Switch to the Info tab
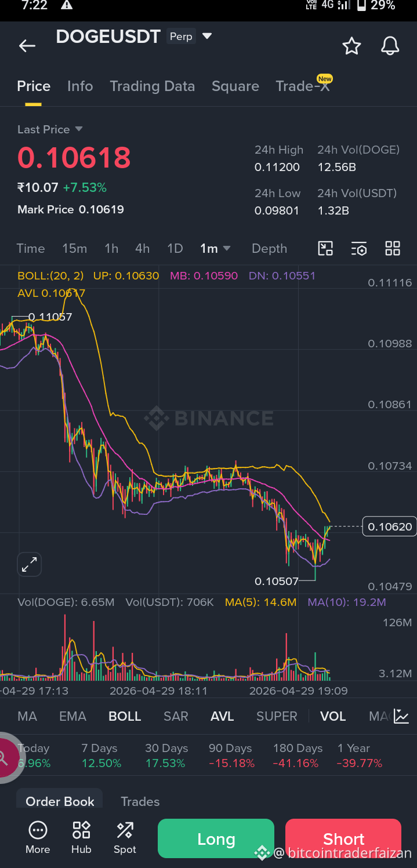417x868 pixels. 80,86
